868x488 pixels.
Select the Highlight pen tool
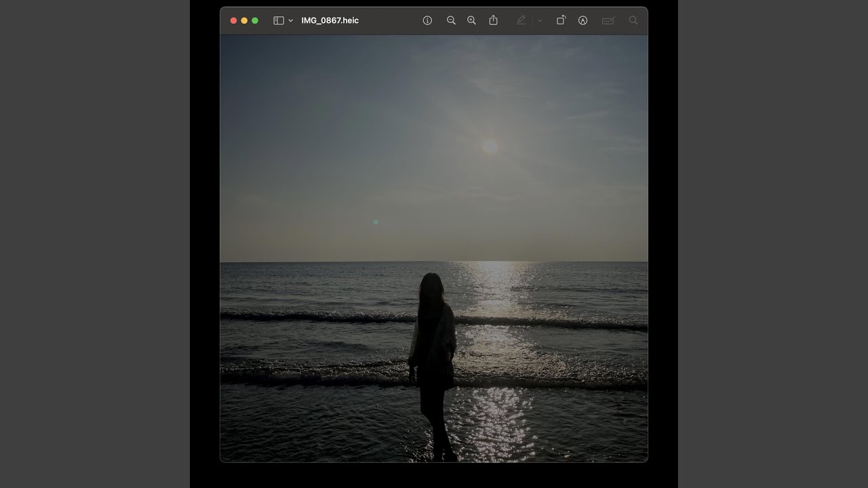pos(521,20)
